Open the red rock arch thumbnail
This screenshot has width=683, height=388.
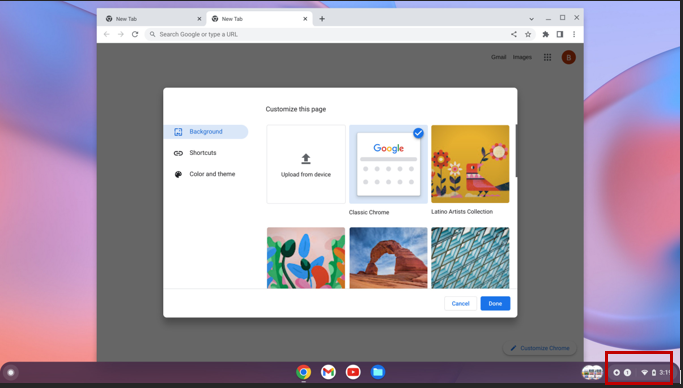click(388, 257)
